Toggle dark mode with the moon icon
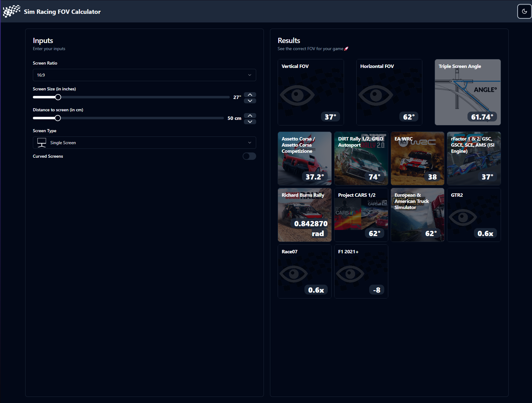Screen dimensions: 532x403 pyautogui.click(x=524, y=11)
